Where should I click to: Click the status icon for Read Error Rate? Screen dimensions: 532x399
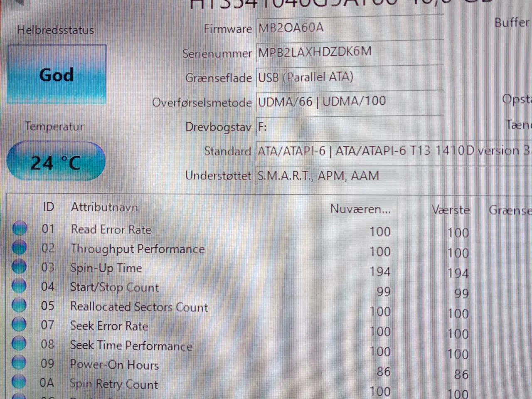point(19,228)
